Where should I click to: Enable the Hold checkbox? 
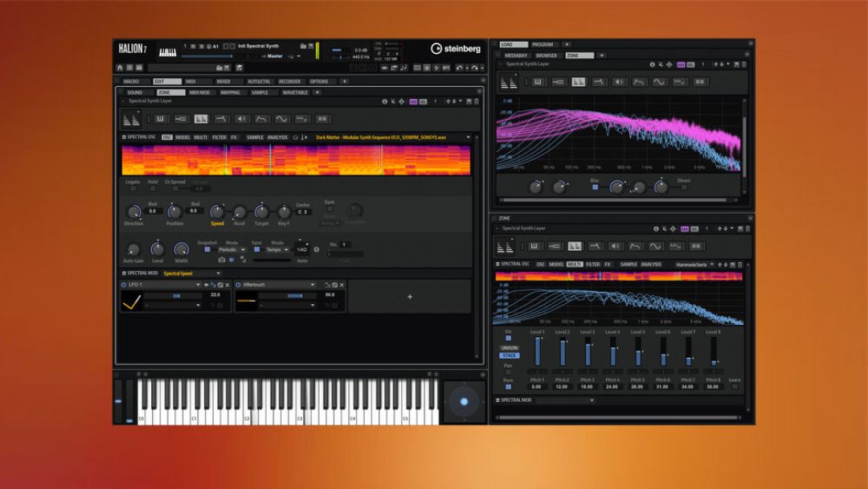tap(153, 189)
